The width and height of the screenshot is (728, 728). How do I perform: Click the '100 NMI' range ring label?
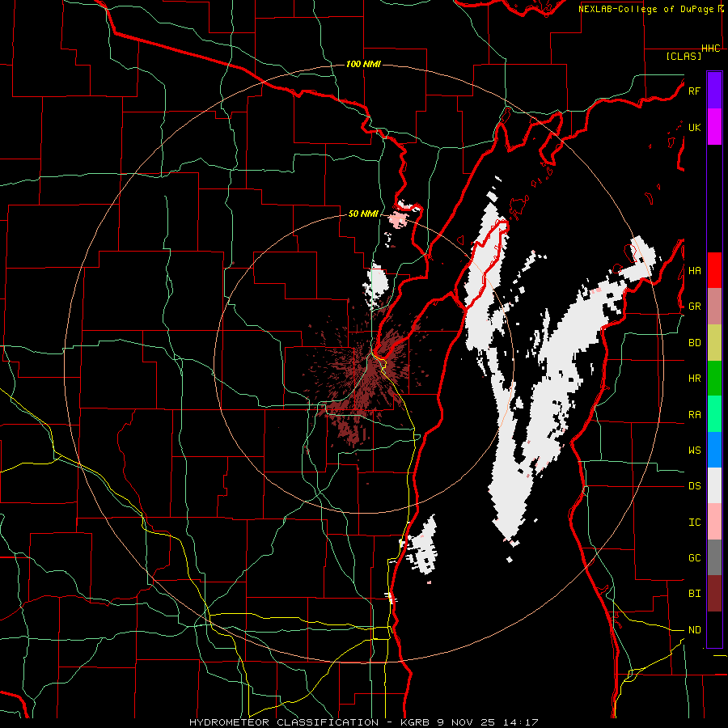[x=363, y=64]
